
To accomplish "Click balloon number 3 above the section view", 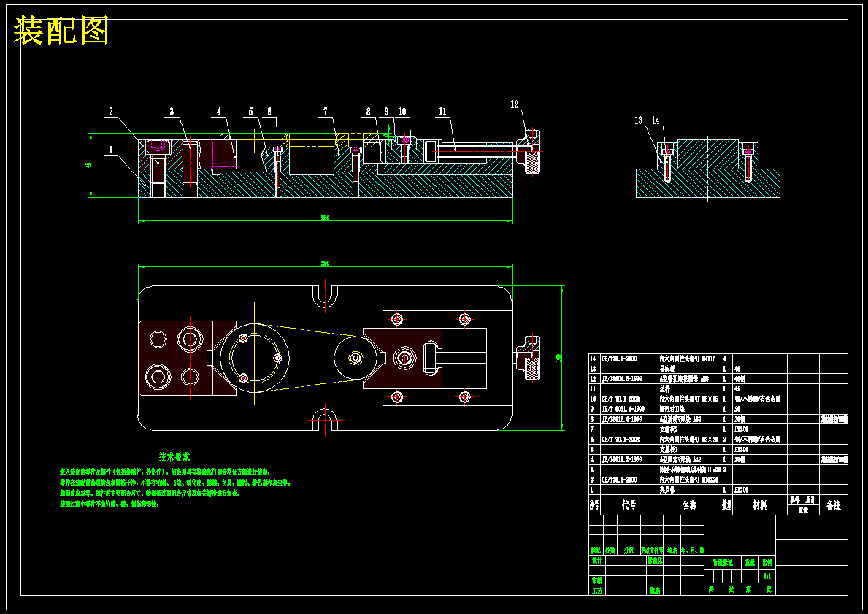I will (x=172, y=112).
